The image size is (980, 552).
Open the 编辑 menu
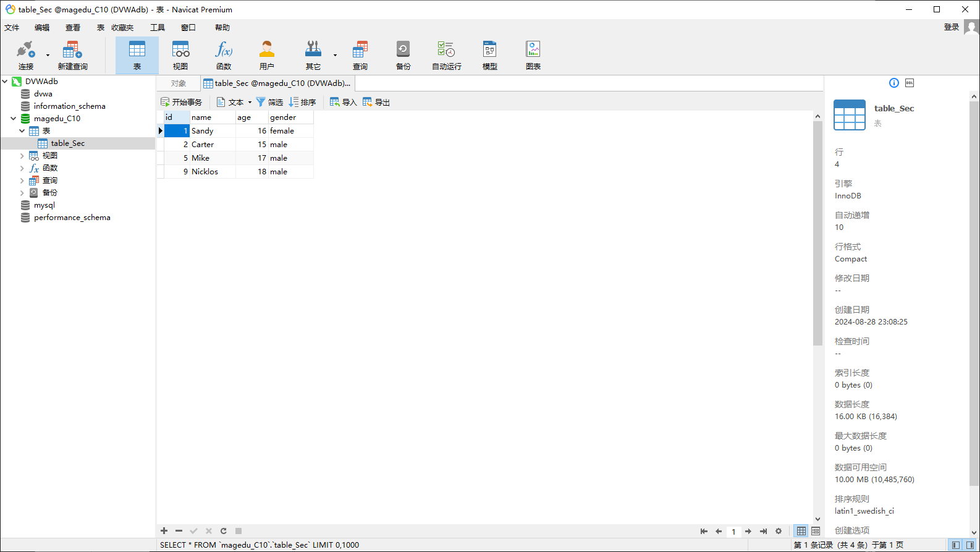point(42,28)
